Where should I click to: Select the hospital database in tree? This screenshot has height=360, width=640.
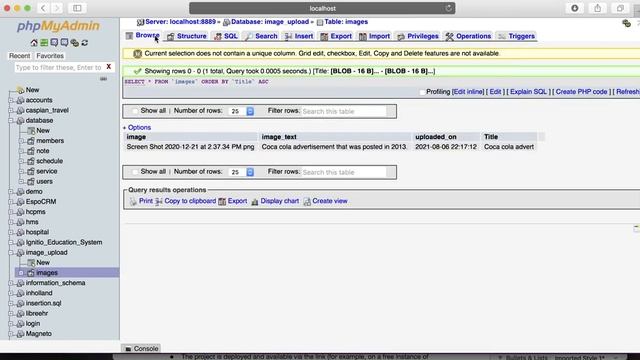pyautogui.click(x=37, y=232)
